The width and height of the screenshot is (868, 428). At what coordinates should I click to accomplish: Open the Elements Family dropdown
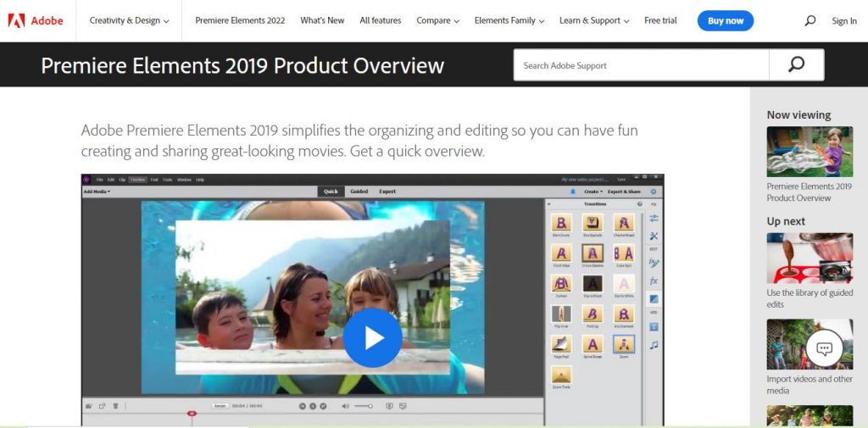click(x=509, y=20)
